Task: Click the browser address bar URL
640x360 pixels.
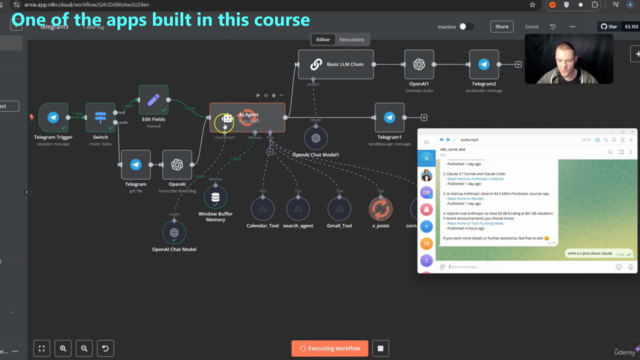Action: click(87, 5)
